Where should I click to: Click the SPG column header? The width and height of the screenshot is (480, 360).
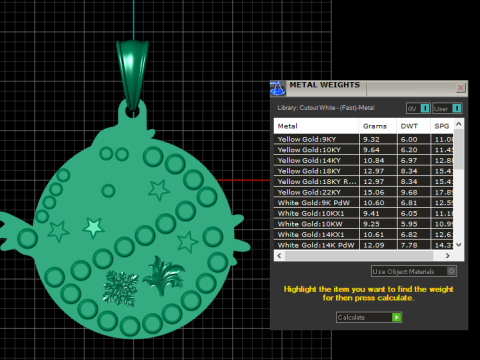tap(442, 126)
